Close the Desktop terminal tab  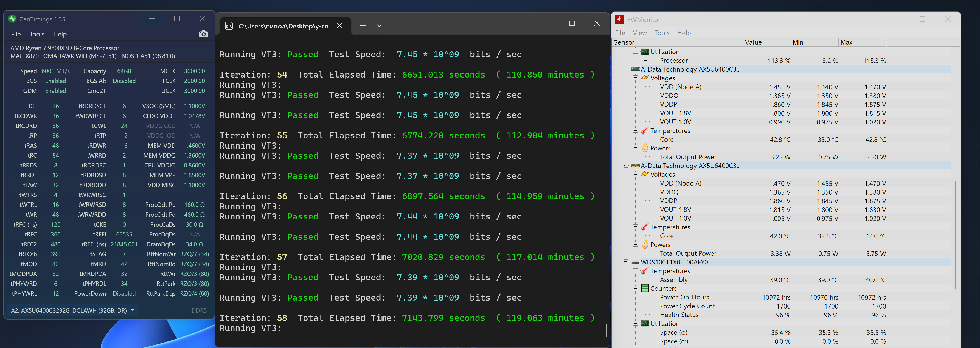[339, 26]
